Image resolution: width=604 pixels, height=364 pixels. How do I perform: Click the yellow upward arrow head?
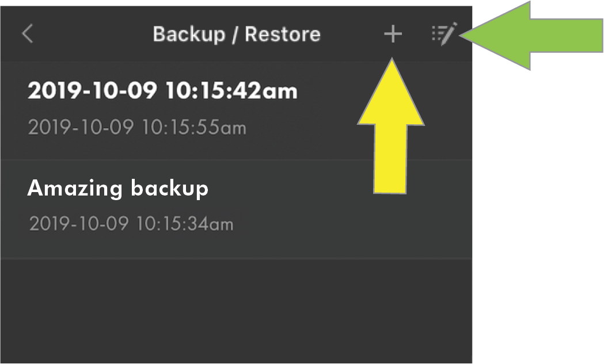(x=392, y=92)
